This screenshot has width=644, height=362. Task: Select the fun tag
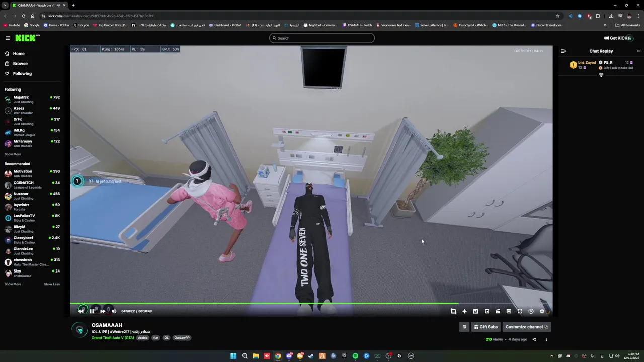[156, 338]
